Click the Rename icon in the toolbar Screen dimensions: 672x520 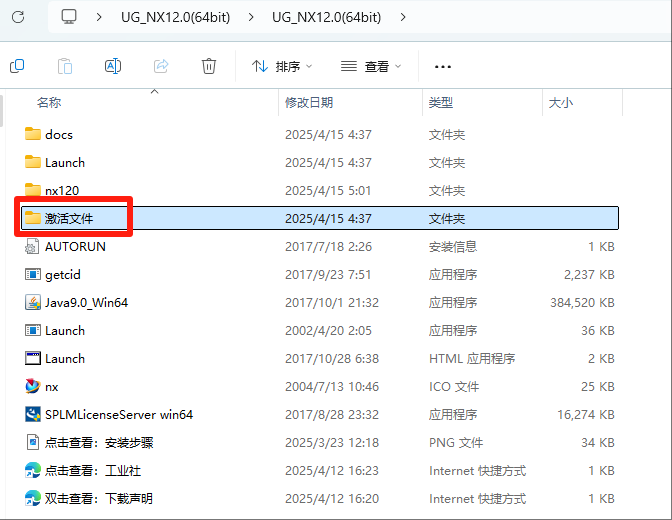click(x=113, y=66)
